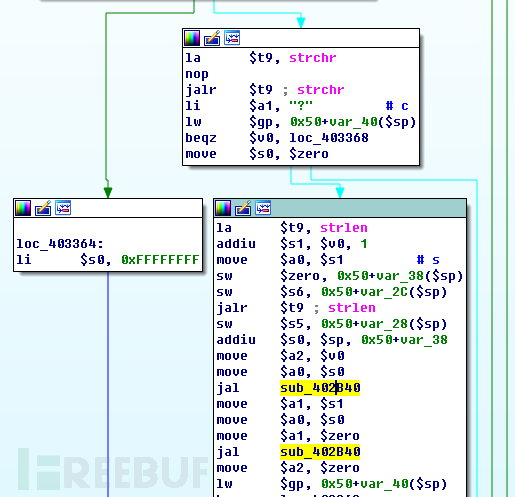Click group nodes icon of strchr block

tap(232, 38)
